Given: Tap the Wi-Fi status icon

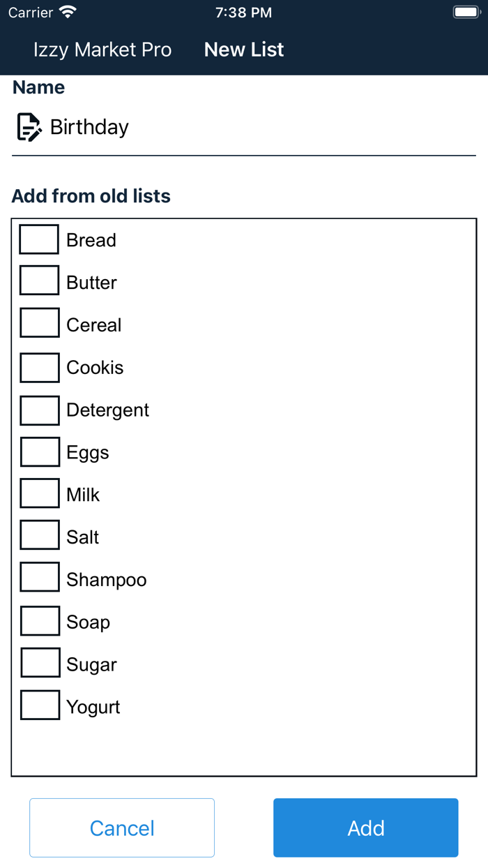Looking at the screenshot, I should (68, 13).
